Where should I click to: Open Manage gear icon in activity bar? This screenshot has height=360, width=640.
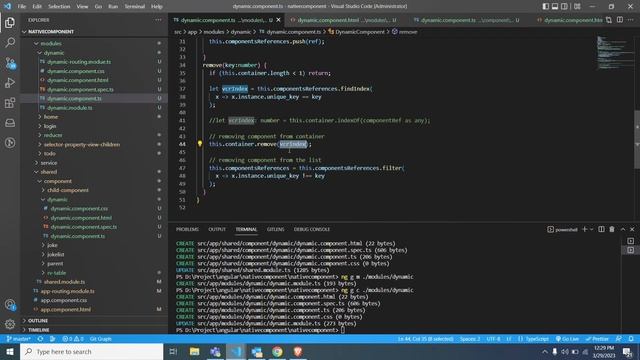pos(10,324)
